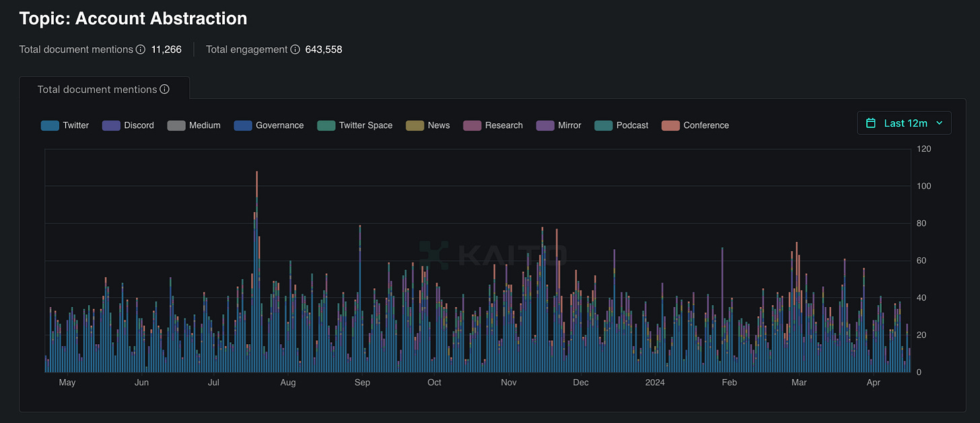This screenshot has width=980, height=423.
Task: Toggle Podcast series color swatch
Action: pyautogui.click(x=603, y=125)
